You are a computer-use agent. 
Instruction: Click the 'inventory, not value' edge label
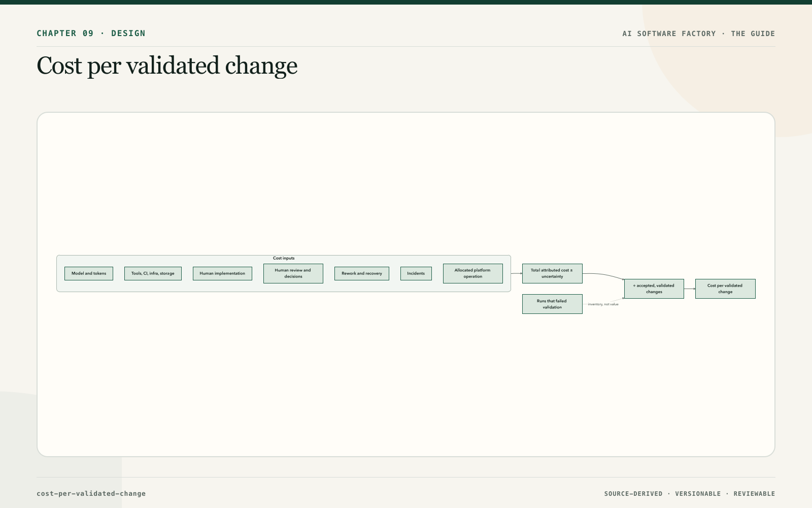click(x=603, y=304)
